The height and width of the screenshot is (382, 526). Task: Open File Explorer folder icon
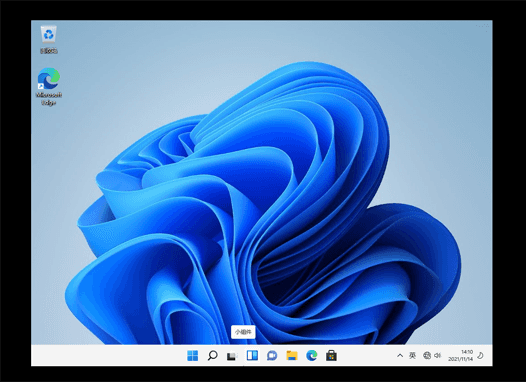click(292, 356)
